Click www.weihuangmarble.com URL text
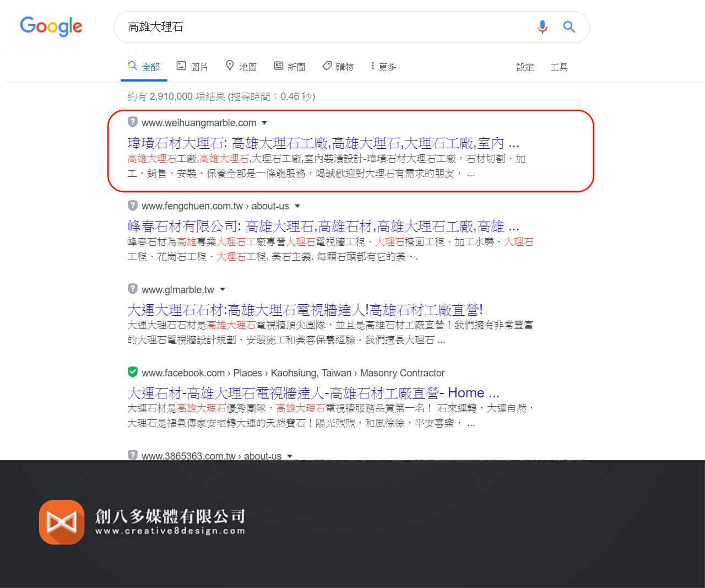705x588 pixels. [x=199, y=123]
